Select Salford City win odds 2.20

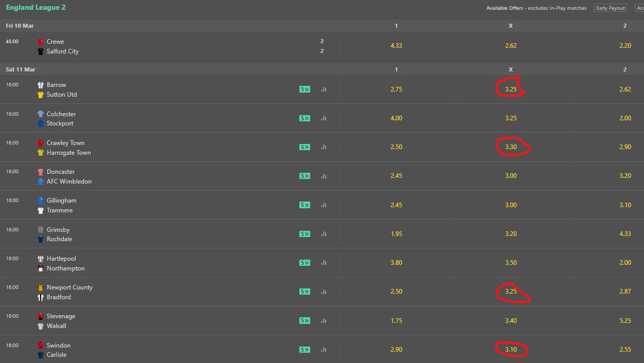click(x=625, y=46)
